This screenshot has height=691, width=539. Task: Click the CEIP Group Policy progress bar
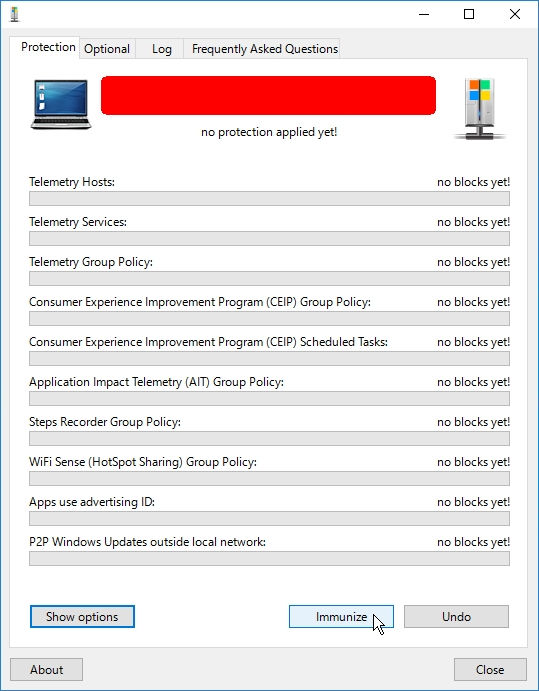[x=269, y=319]
